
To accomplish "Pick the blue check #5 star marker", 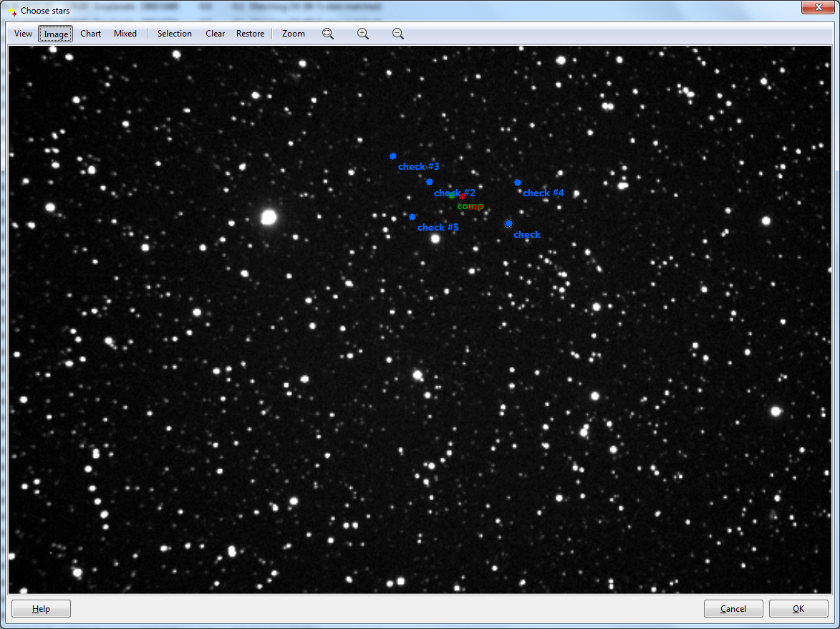I will tap(412, 216).
